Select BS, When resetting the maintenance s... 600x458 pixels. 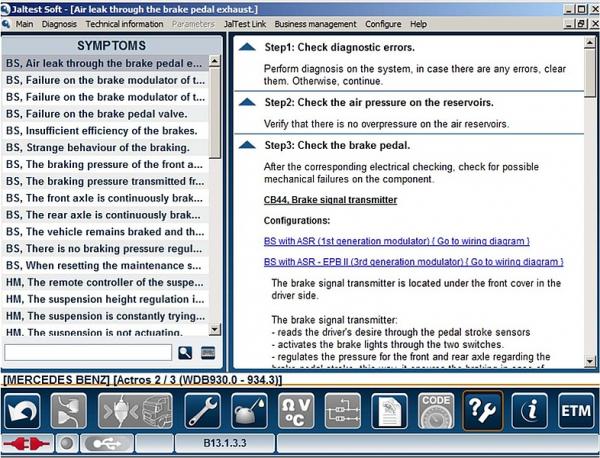click(x=105, y=265)
